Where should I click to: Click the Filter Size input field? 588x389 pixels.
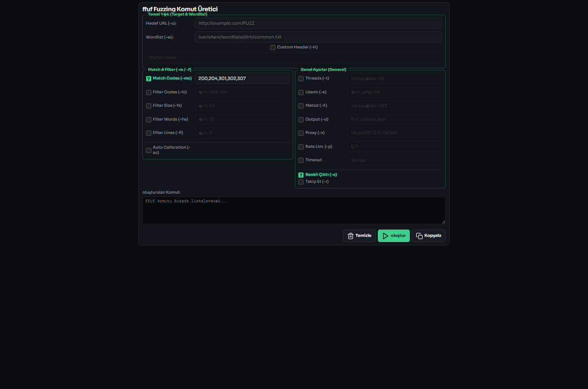click(242, 106)
